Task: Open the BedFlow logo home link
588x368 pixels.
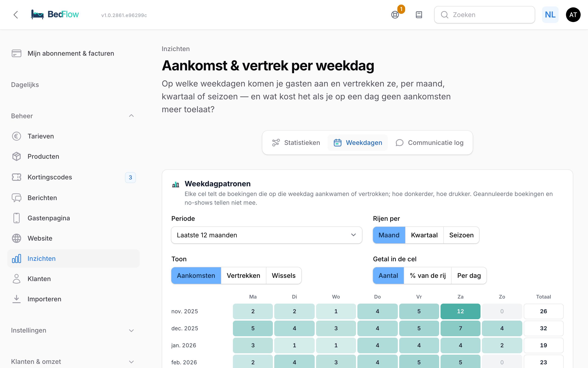Action: click(x=55, y=14)
